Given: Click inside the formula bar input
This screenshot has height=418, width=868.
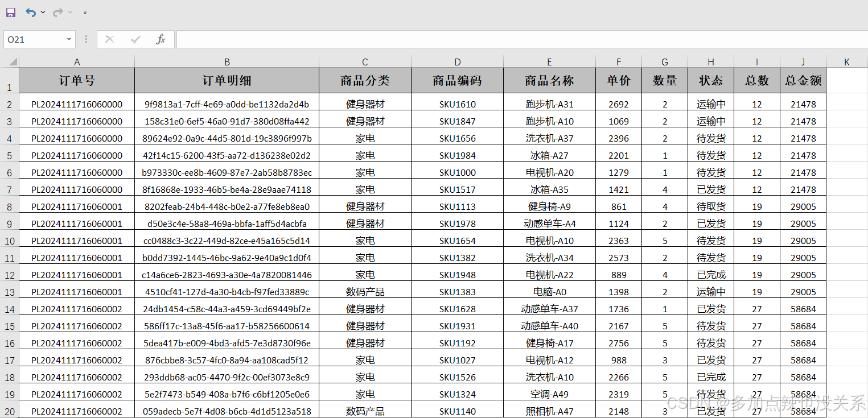Looking at the screenshot, I should click(x=522, y=39).
